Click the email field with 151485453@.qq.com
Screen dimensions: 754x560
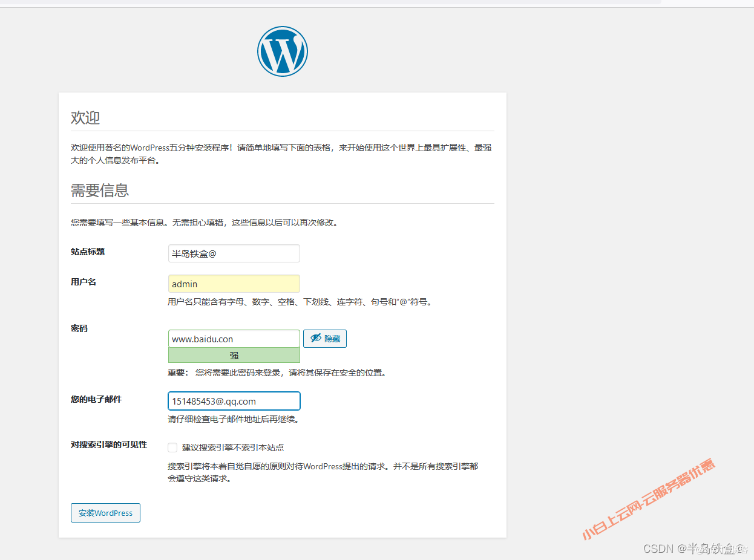click(234, 401)
